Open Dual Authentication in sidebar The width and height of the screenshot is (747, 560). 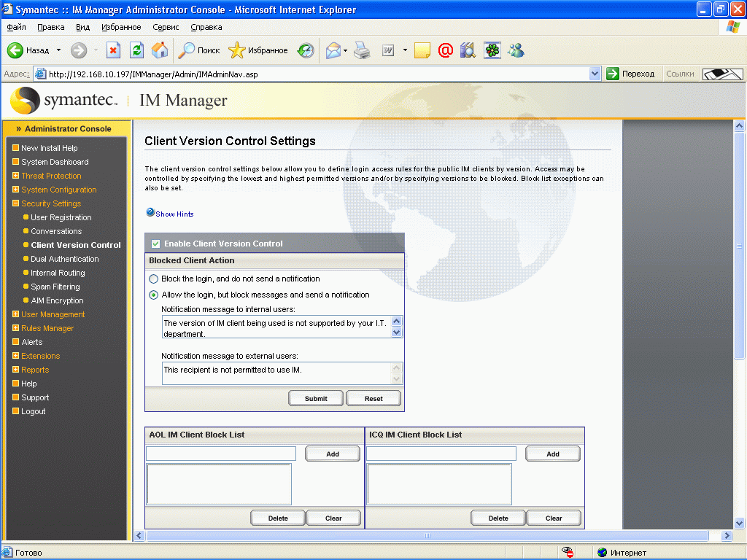pyautogui.click(x=65, y=259)
